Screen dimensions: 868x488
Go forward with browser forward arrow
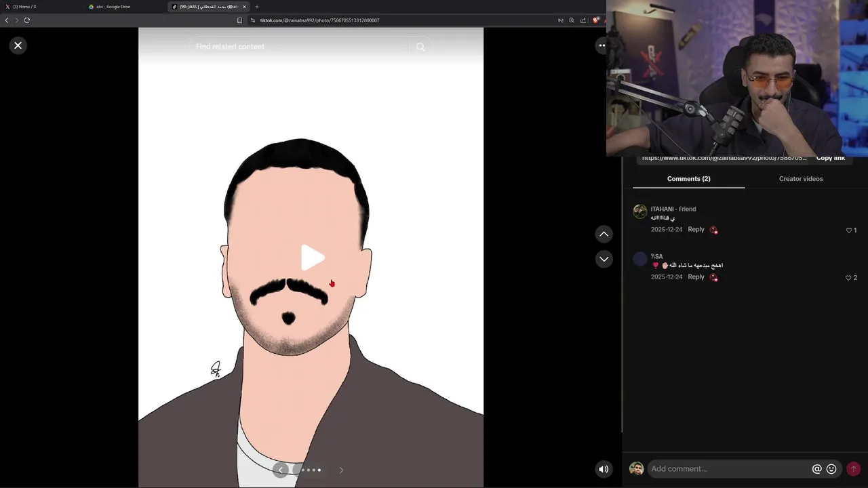17,20
